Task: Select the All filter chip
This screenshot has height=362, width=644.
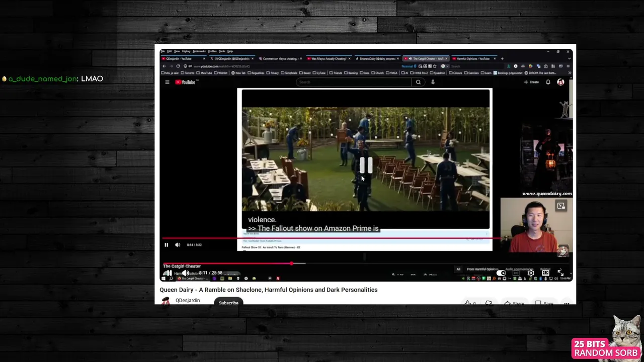Action: pos(458,269)
